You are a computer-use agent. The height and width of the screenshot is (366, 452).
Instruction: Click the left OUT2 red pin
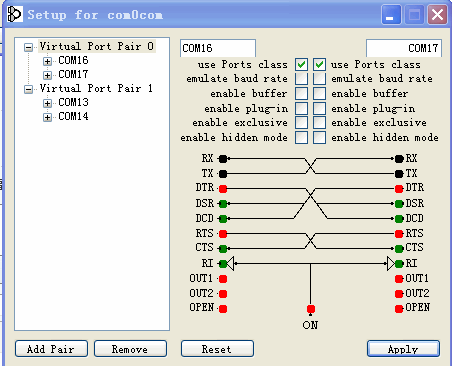[x=223, y=294]
